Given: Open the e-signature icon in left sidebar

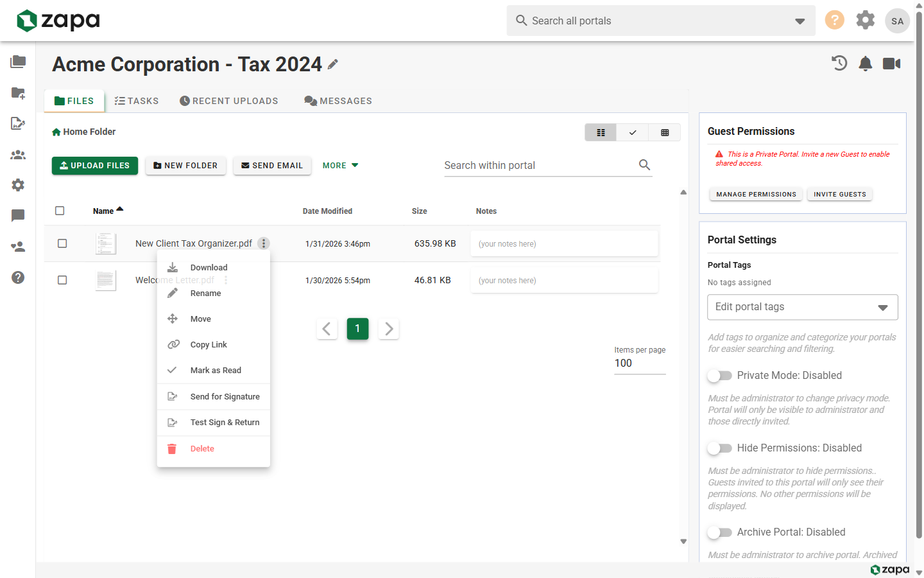Looking at the screenshot, I should pos(18,123).
